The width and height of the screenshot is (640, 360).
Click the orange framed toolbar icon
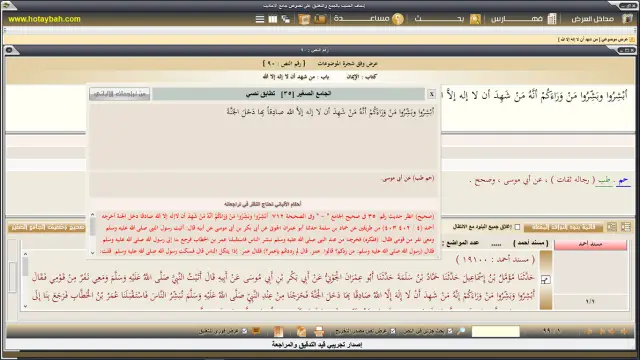(x=304, y=19)
